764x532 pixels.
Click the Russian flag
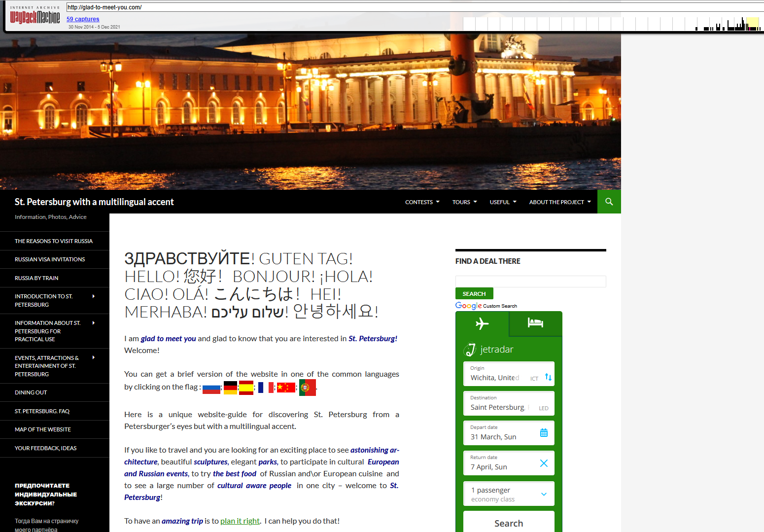(211, 389)
